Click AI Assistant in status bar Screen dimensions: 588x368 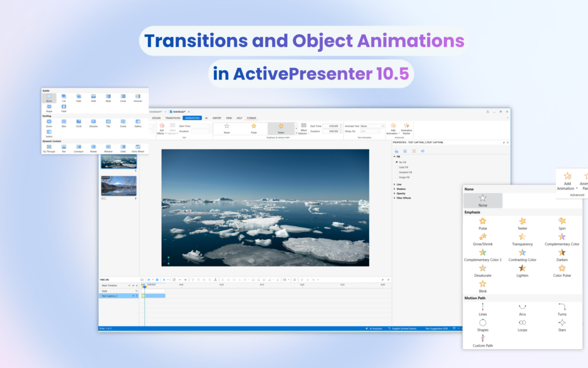click(374, 329)
